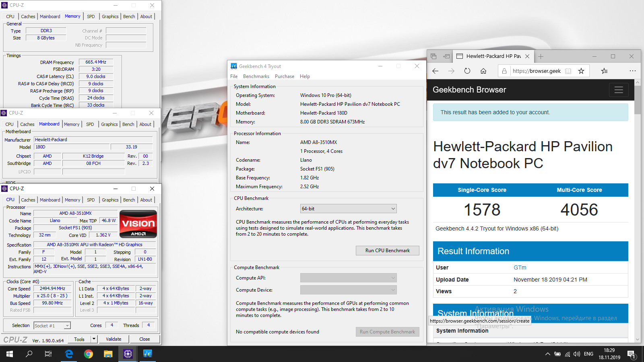Image resolution: width=644 pixels, height=362 pixels.
Task: Open the Help menu in Geekbench
Action: tap(305, 76)
